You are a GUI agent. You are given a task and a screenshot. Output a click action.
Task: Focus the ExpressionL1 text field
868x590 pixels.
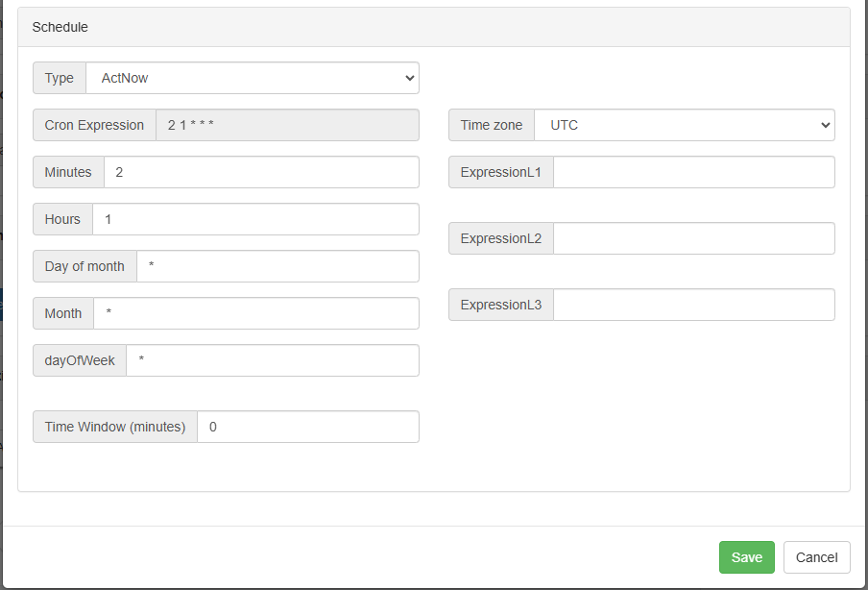click(693, 172)
